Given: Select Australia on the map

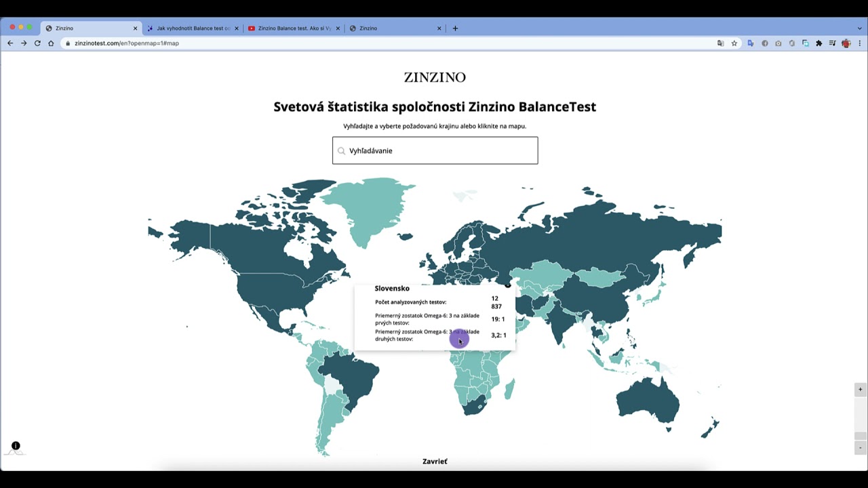Looking at the screenshot, I should point(648,400).
